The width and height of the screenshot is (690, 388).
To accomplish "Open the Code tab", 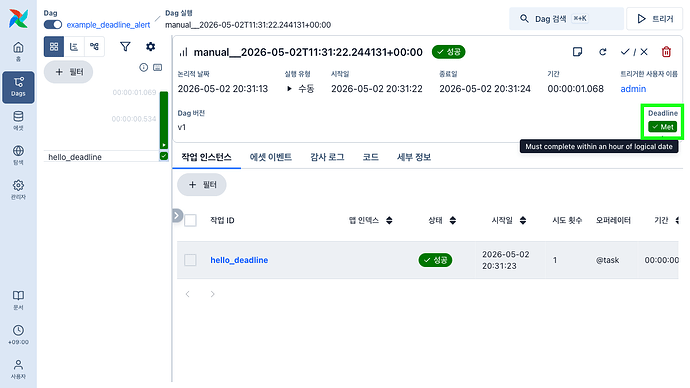I will click(x=371, y=157).
